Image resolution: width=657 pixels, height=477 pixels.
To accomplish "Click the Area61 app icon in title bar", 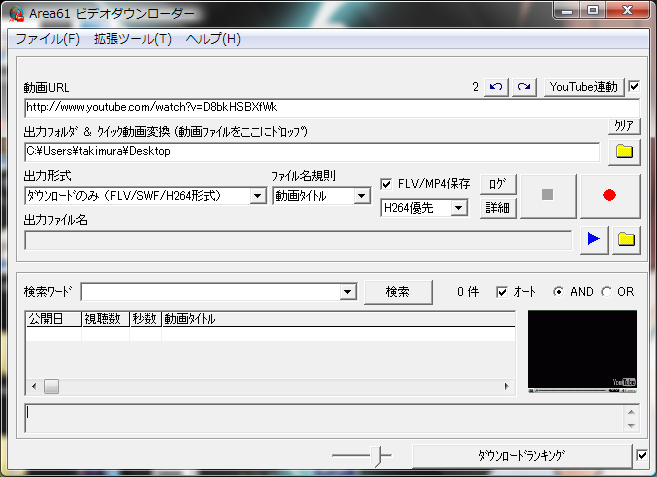I will (17, 14).
